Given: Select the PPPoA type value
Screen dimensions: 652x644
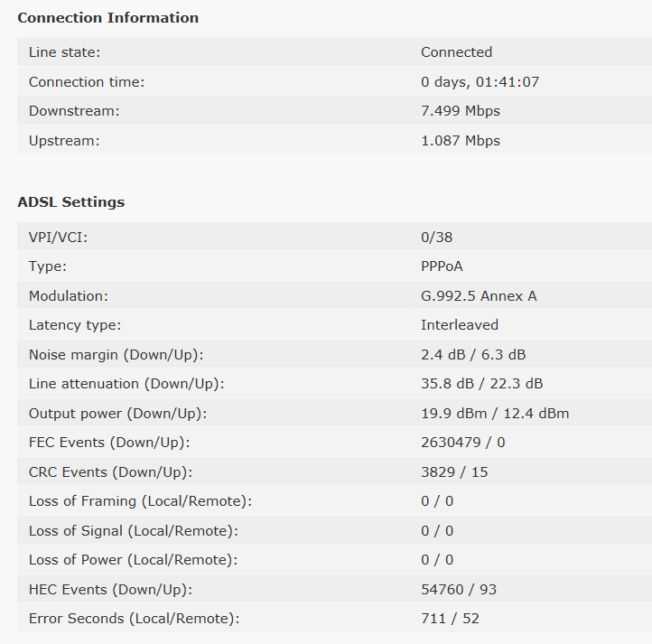Looking at the screenshot, I should 442,266.
